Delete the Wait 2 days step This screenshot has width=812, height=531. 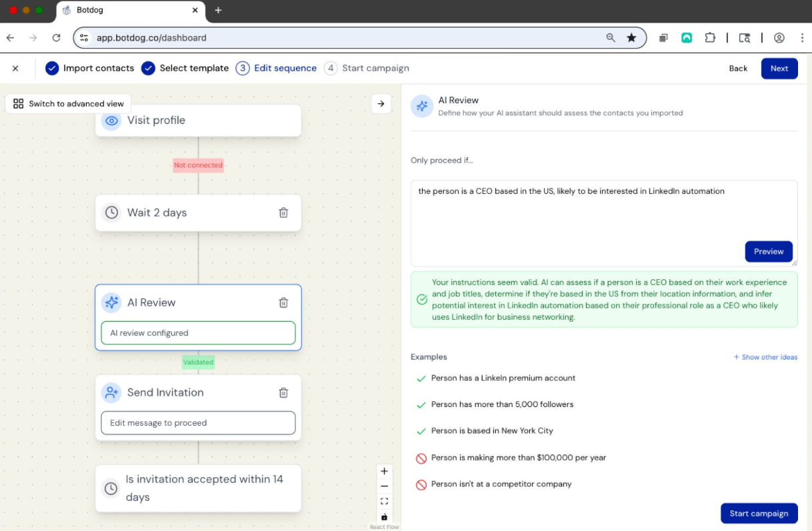click(283, 213)
